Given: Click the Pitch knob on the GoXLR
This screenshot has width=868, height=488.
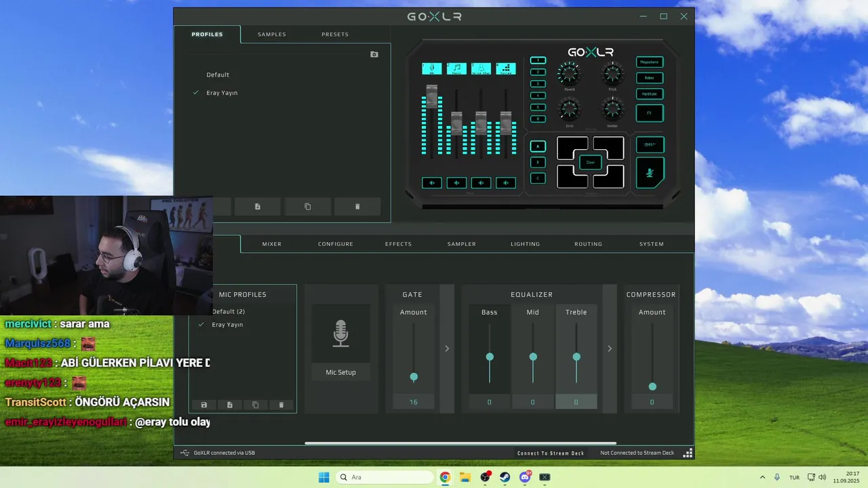Looking at the screenshot, I should point(612,73).
